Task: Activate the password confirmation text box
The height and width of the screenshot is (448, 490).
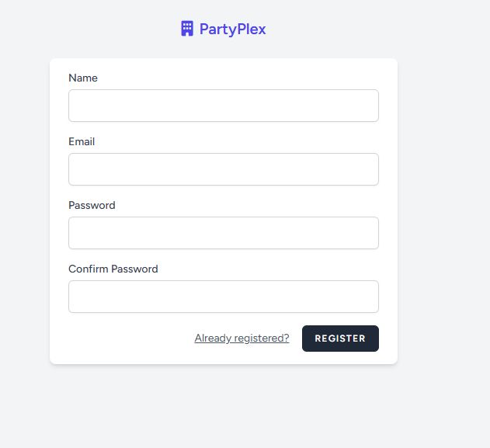Action: pos(223,297)
